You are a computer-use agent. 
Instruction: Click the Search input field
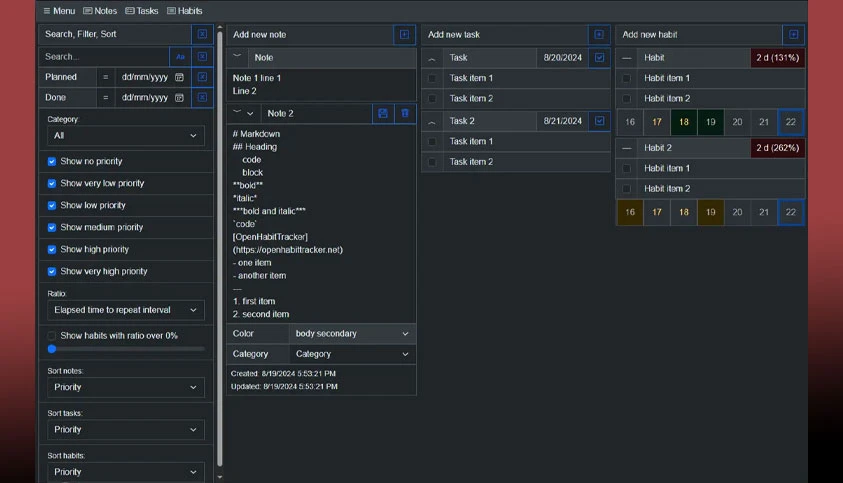click(x=104, y=56)
